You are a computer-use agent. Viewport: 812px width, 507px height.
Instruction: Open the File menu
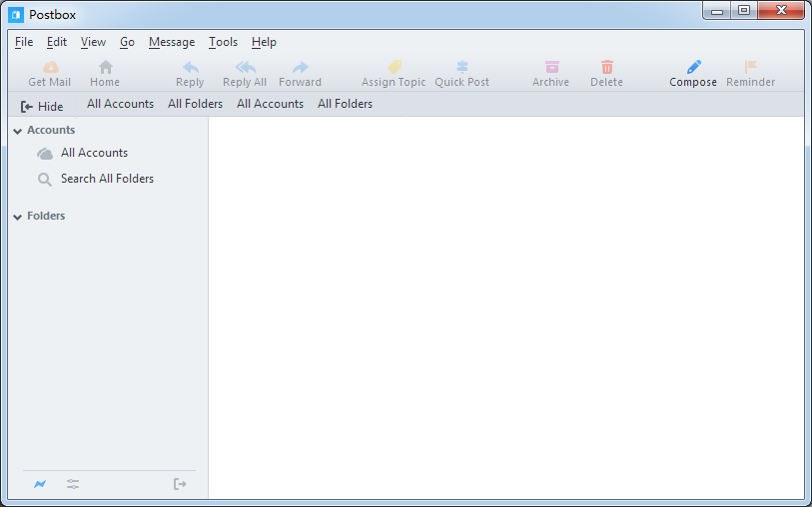pyautogui.click(x=24, y=42)
